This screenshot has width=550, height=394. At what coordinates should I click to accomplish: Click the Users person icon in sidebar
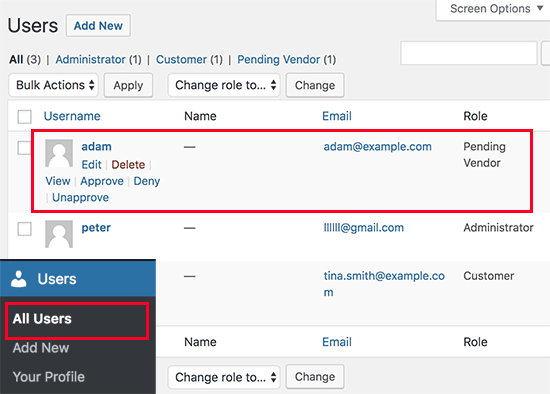coord(19,279)
